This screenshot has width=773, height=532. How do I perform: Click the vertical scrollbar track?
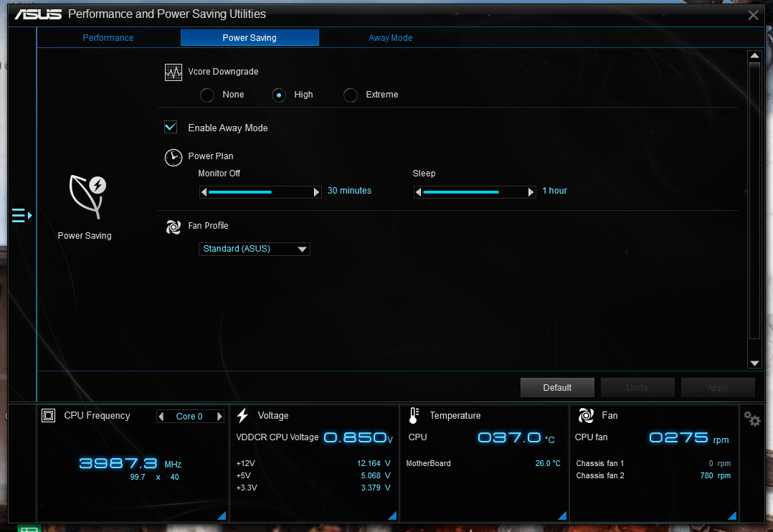754,200
